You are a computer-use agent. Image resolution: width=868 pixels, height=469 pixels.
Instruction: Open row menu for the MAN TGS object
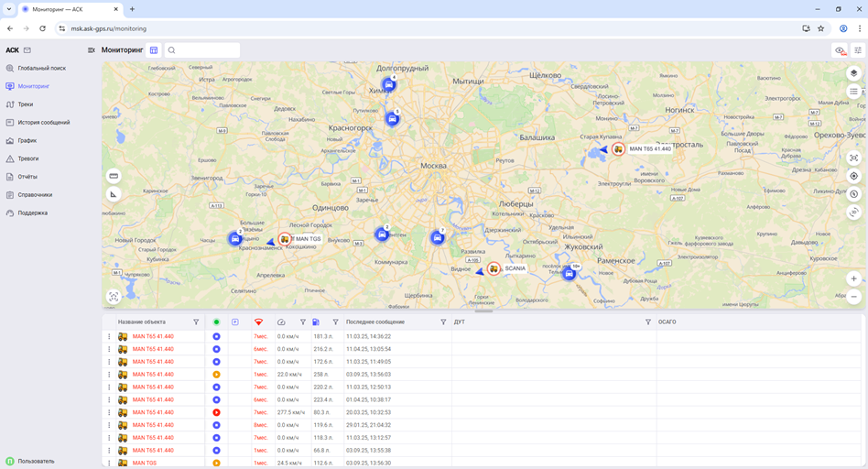(x=109, y=464)
